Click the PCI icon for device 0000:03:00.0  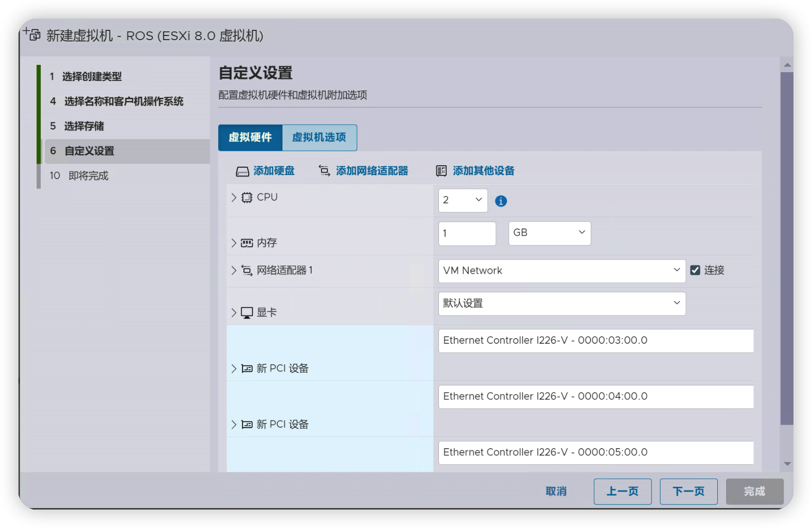247,369
